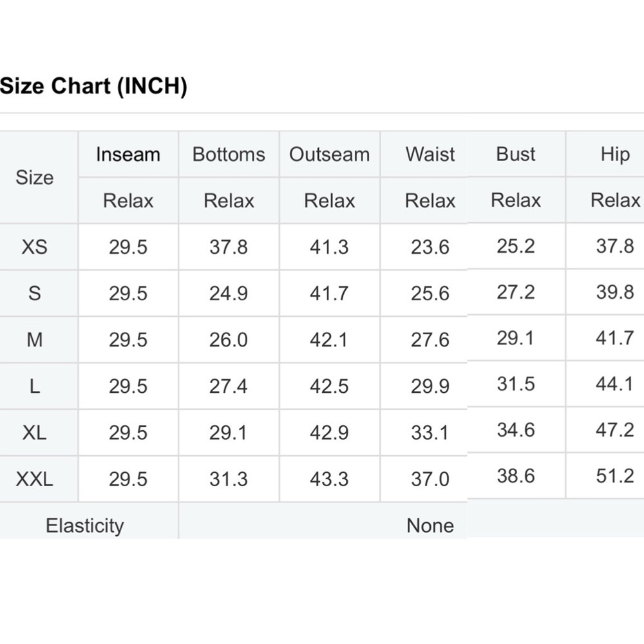Screen dimensions: 644x644
Task: Select the Waist column header
Action: [430, 155]
